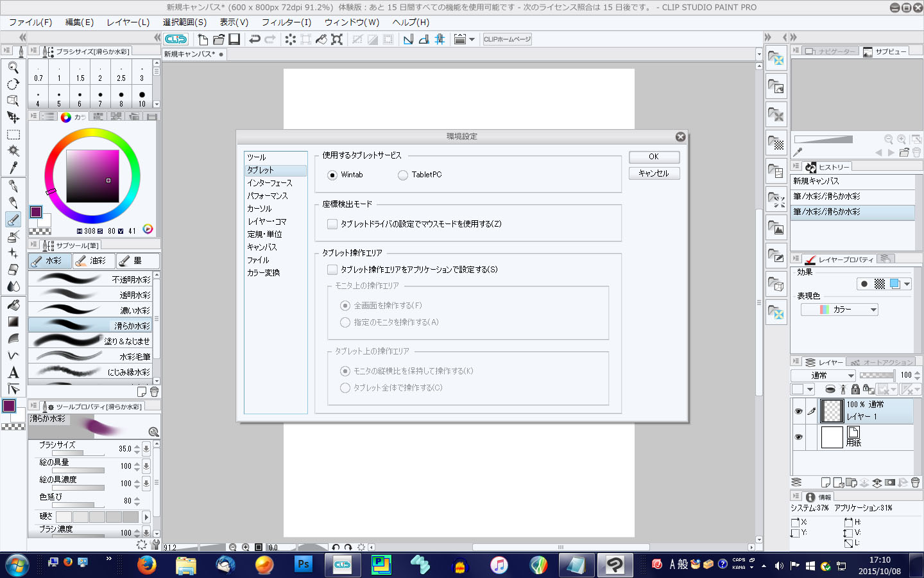Select the Zoom magnifier tool
The width and height of the screenshot is (924, 578).
point(13,67)
